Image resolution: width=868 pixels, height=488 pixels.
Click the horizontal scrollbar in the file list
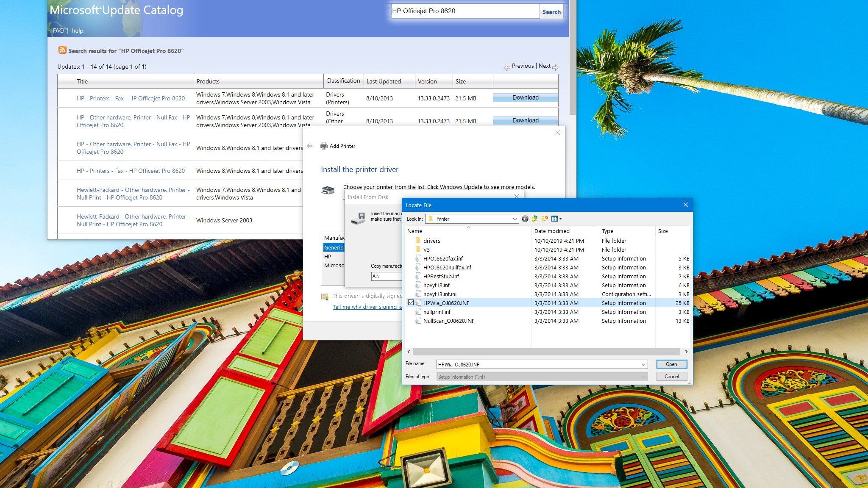coord(546,352)
